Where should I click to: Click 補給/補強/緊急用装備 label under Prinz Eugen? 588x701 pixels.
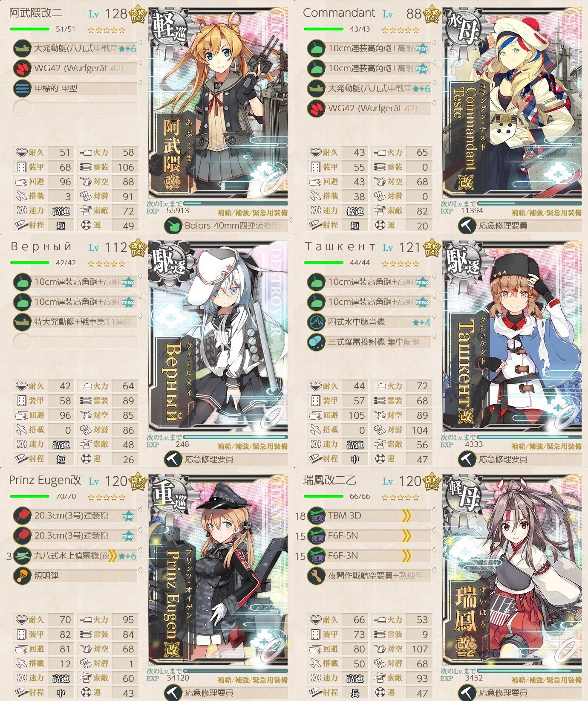pyautogui.click(x=252, y=680)
